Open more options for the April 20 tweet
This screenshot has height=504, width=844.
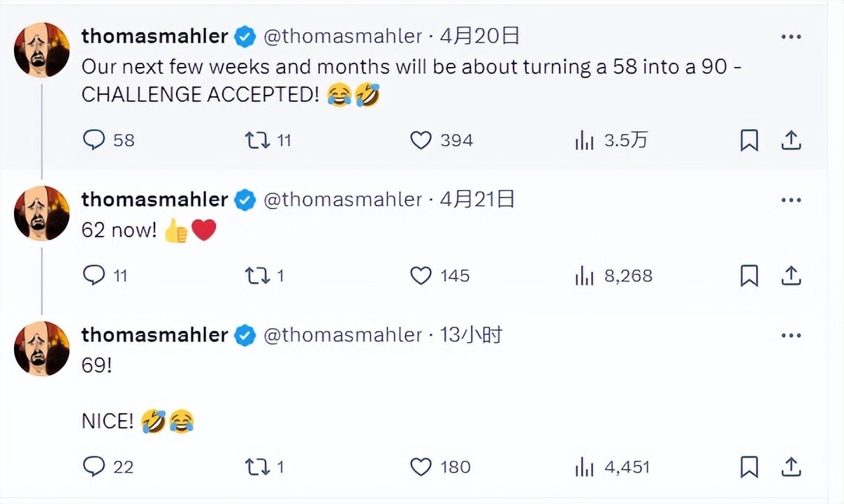[791, 37]
